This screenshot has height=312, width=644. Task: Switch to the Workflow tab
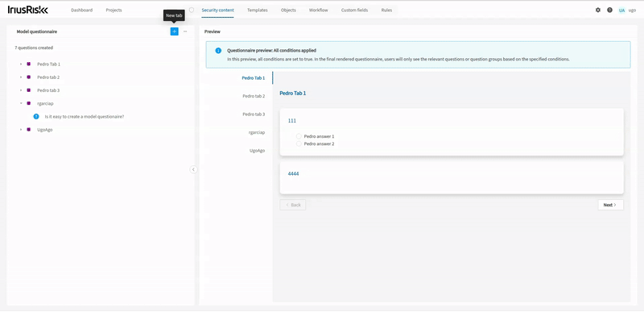(x=318, y=10)
